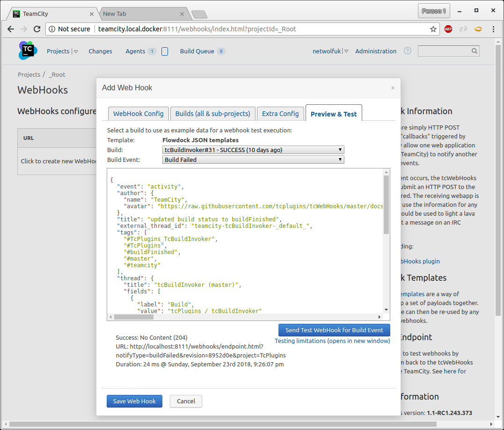The width and height of the screenshot is (504, 430).
Task: Click 'Click to create new WebHook' row
Action: (x=58, y=161)
